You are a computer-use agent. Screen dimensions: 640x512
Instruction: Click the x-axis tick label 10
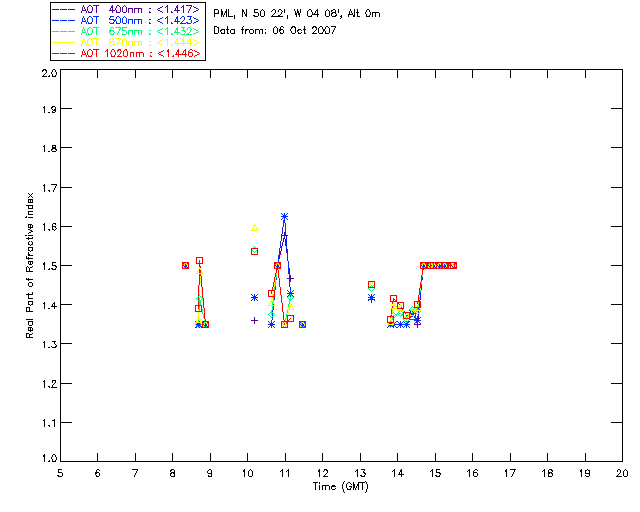pyautogui.click(x=247, y=473)
